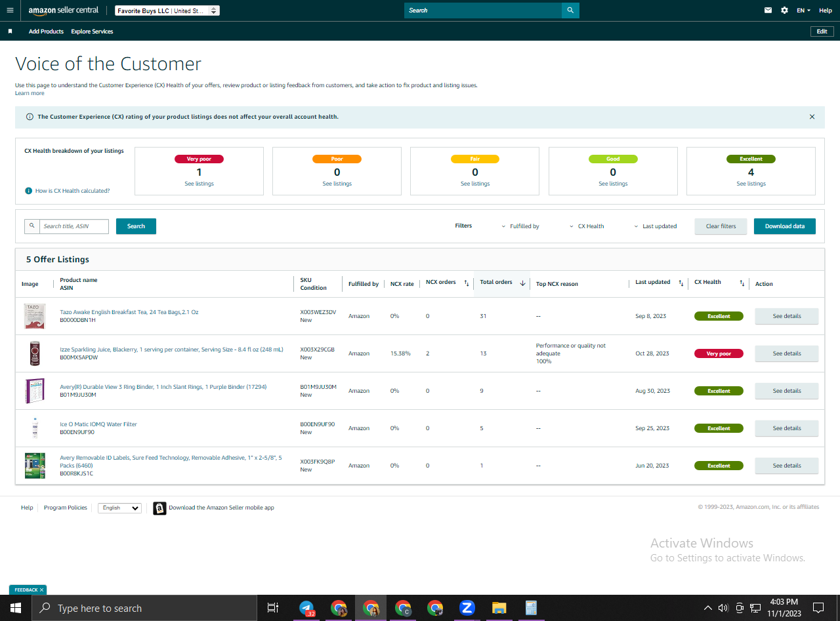840x621 pixels.
Task: Click the Download data button
Action: click(x=785, y=226)
